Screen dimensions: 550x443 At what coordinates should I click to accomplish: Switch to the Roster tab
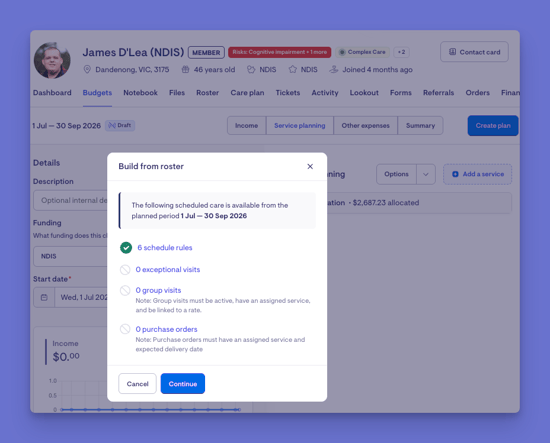coord(207,93)
